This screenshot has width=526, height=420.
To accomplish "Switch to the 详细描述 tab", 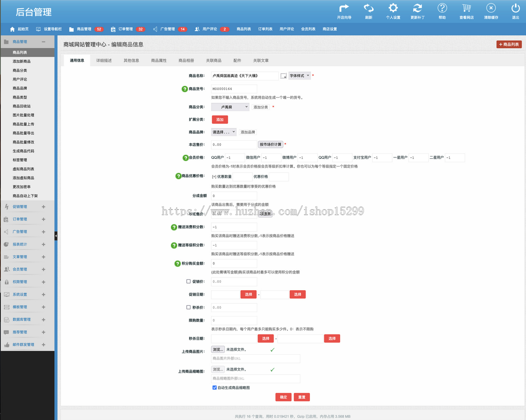I will point(104,61).
